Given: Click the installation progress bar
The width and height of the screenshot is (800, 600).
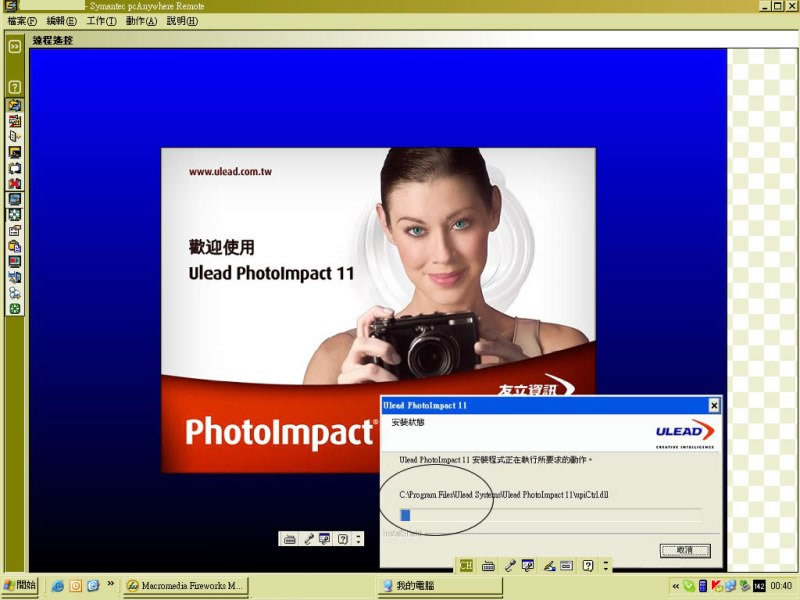Looking at the screenshot, I should pyautogui.click(x=551, y=515).
